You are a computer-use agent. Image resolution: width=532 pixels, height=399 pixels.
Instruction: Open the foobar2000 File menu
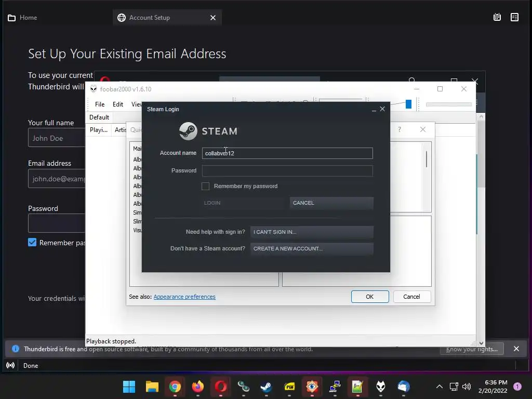pyautogui.click(x=100, y=104)
